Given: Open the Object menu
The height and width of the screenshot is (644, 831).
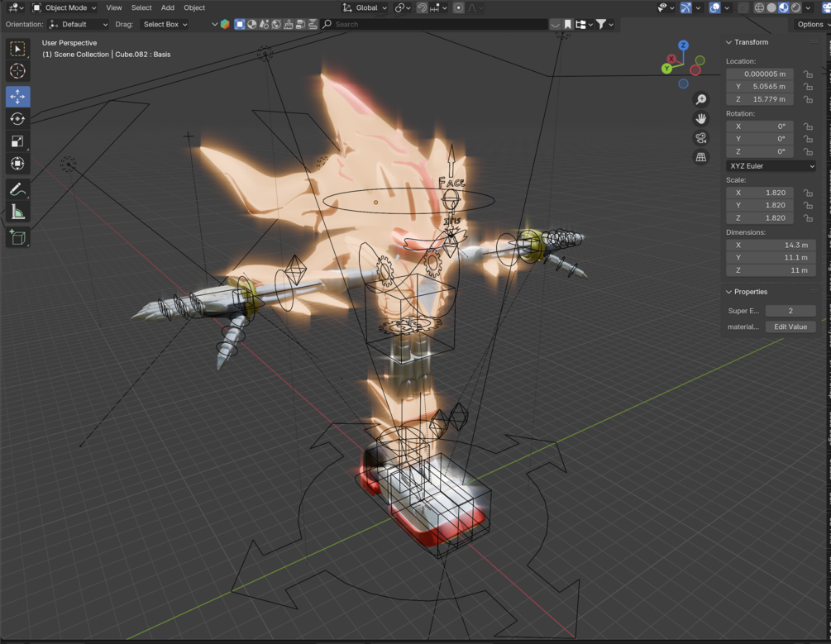Looking at the screenshot, I should tap(194, 8).
